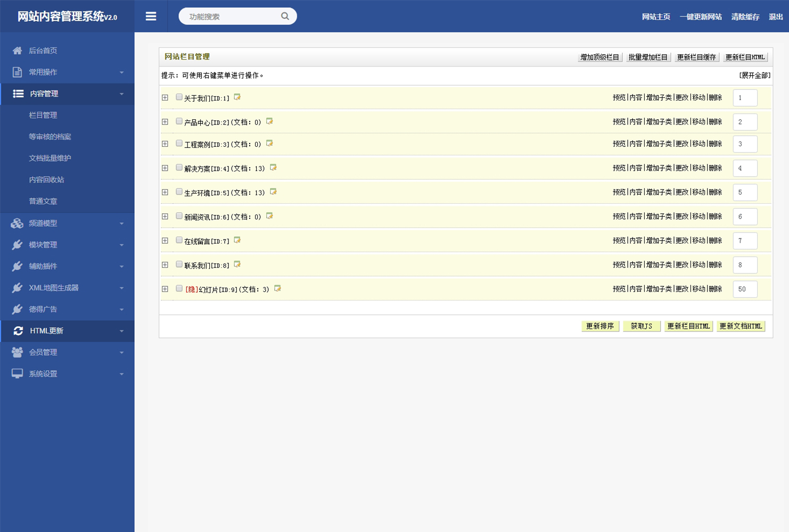Click the edit icon beside 幻灯片 row
Image resolution: width=789 pixels, height=532 pixels.
click(277, 288)
